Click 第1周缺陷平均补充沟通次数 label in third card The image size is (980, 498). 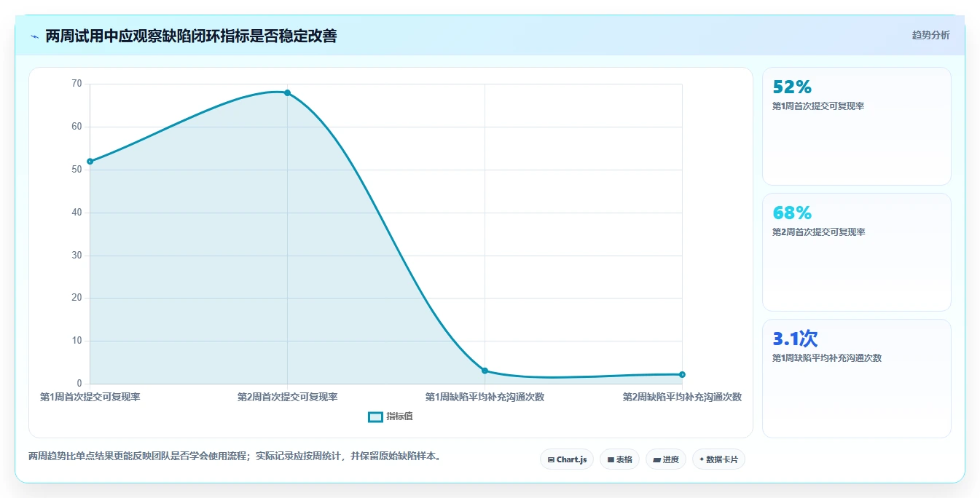827,358
